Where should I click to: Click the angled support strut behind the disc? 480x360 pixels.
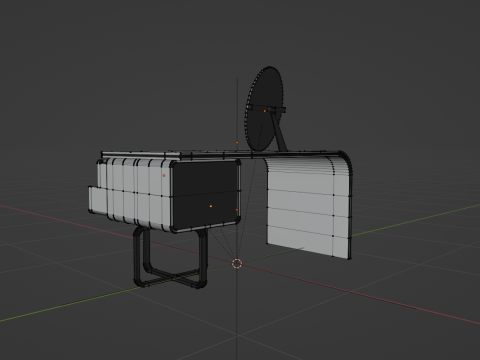pos(279,132)
